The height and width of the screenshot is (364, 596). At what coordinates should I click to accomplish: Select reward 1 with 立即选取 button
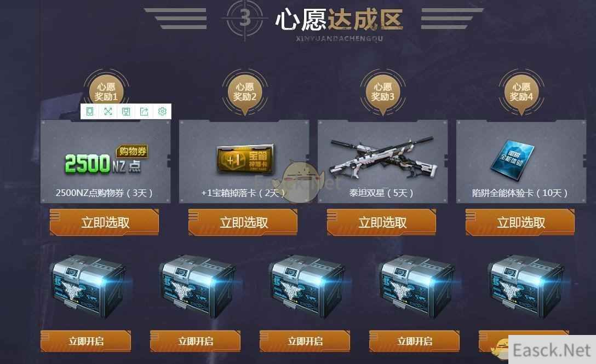click(104, 222)
